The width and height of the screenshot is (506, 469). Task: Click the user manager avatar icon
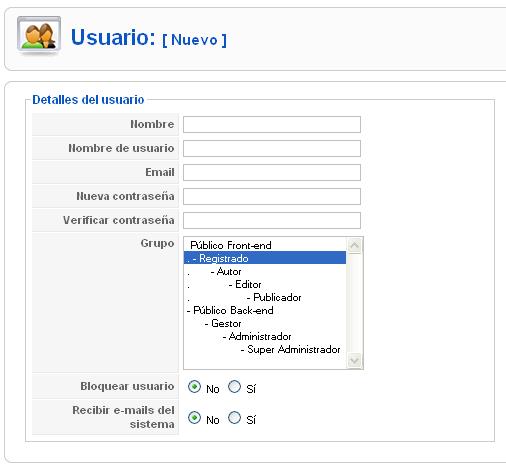point(39,35)
